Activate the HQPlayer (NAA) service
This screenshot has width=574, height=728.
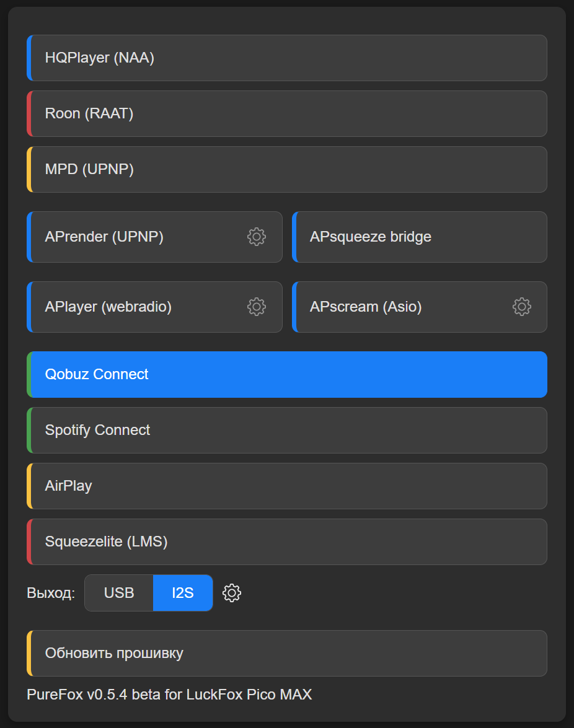pos(287,58)
